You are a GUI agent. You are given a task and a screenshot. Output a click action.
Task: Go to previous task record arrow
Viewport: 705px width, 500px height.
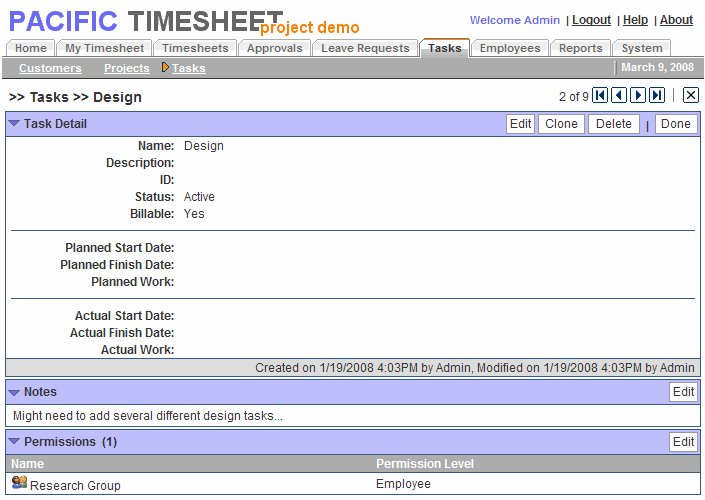click(619, 96)
